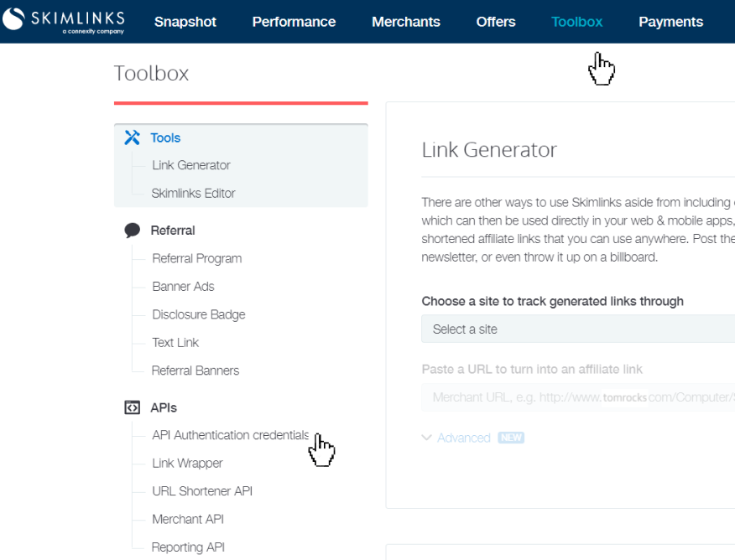Open the Merchants tab
Screen dimensions: 735x560
(x=406, y=22)
